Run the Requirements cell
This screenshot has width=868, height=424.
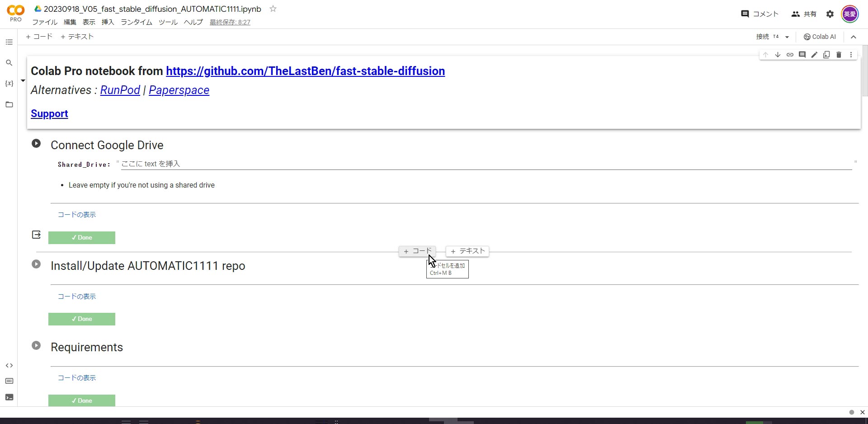pyautogui.click(x=36, y=346)
